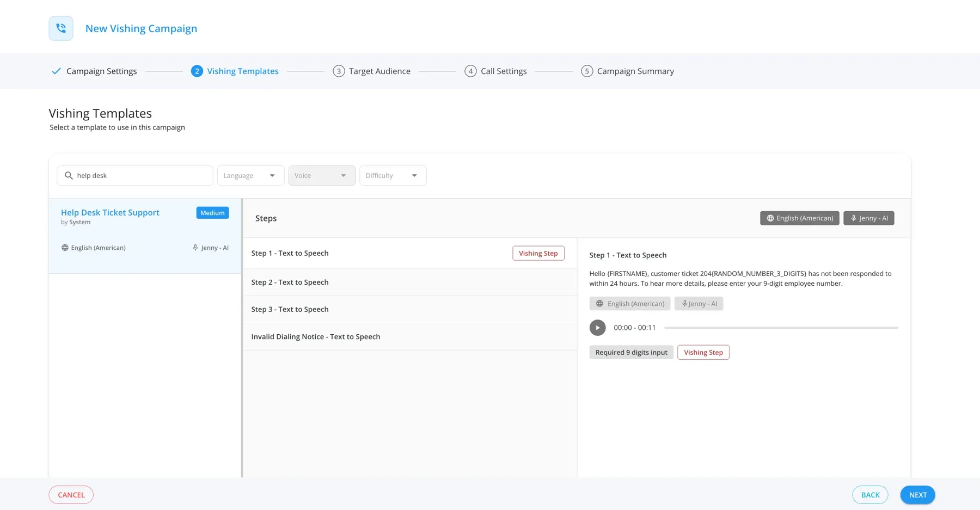Screen dimensions: 980x510
Task: Click the Step 1 message text beginning Hello {FIRSTNAME}
Action: tap(740, 279)
